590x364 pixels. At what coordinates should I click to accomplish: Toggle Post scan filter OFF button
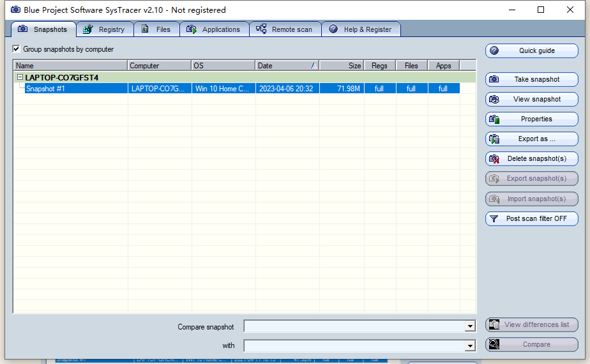(532, 218)
